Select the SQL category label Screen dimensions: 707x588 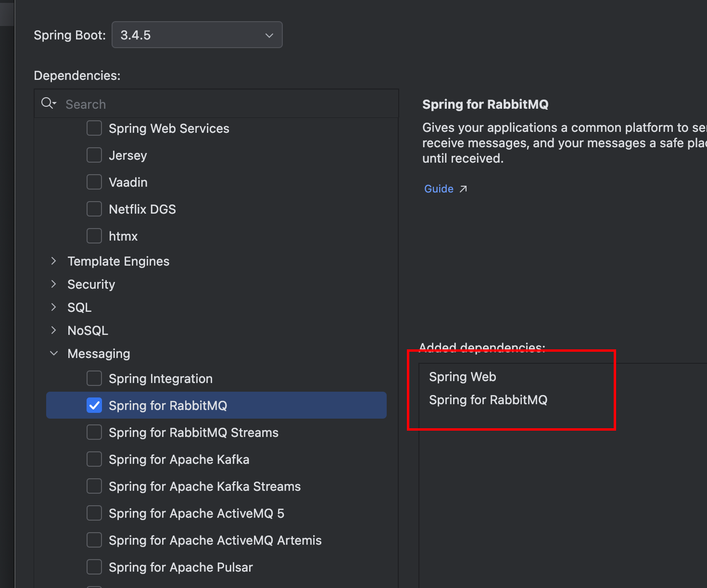(x=79, y=307)
